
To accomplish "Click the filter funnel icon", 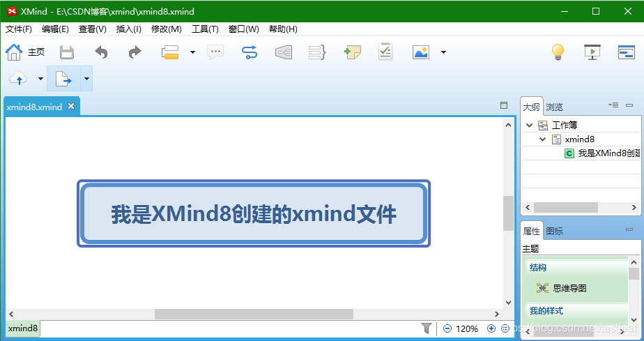I will 427,328.
